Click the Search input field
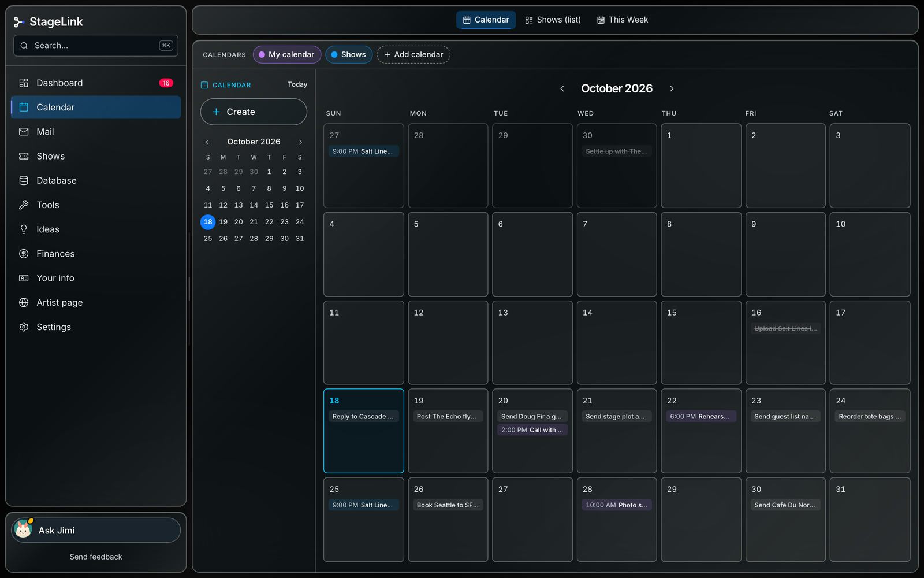This screenshot has height=578, width=924. 96,46
